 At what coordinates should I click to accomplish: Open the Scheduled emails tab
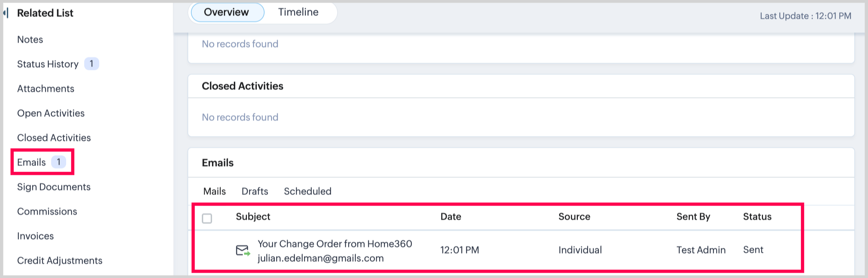(308, 191)
